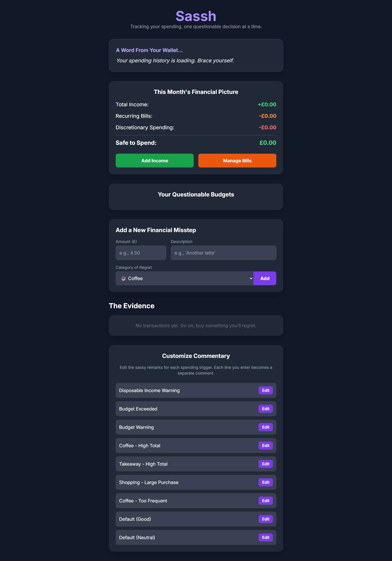
Task: Open Manage Bills
Action: [x=237, y=161]
